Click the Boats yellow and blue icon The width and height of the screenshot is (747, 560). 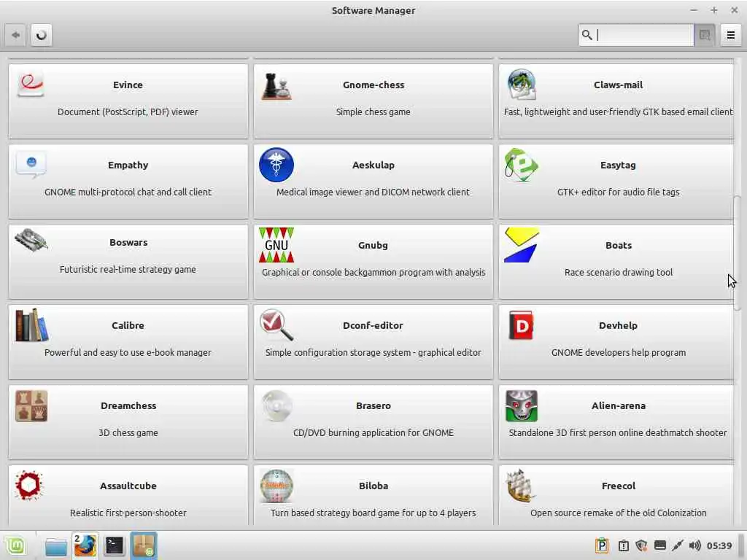coord(522,245)
